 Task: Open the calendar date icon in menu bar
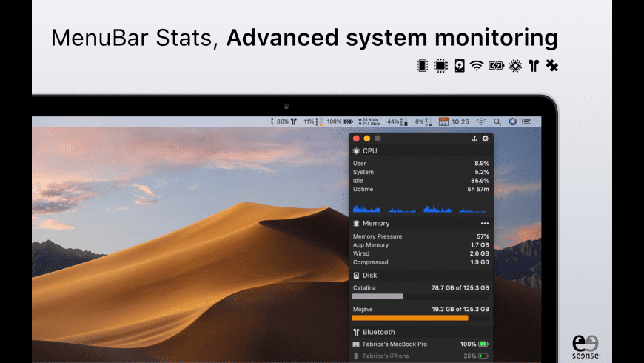(443, 121)
